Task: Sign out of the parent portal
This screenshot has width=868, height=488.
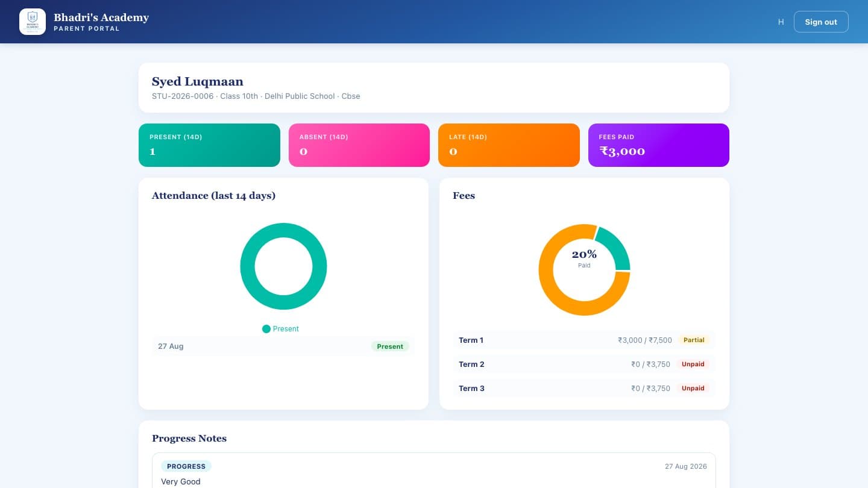Action: 821,22
